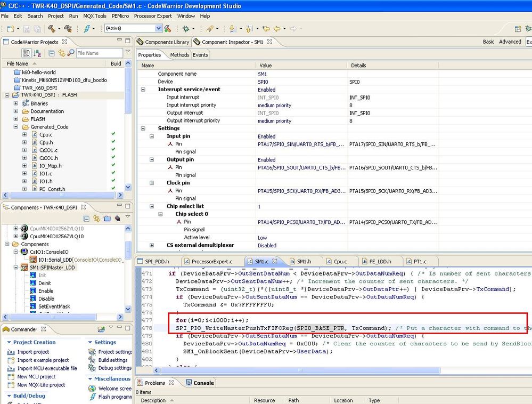532x404 pixels.
Task: Expand the Binaries tree node
Action: (x=15, y=103)
